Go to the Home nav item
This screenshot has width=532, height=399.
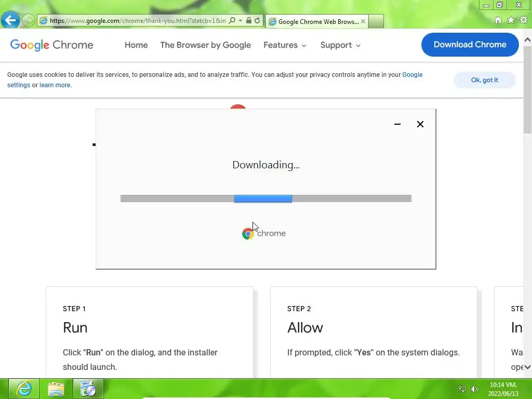pyautogui.click(x=136, y=45)
